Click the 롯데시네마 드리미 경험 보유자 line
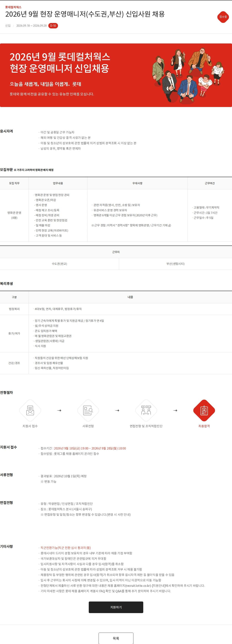 (86, 553)
